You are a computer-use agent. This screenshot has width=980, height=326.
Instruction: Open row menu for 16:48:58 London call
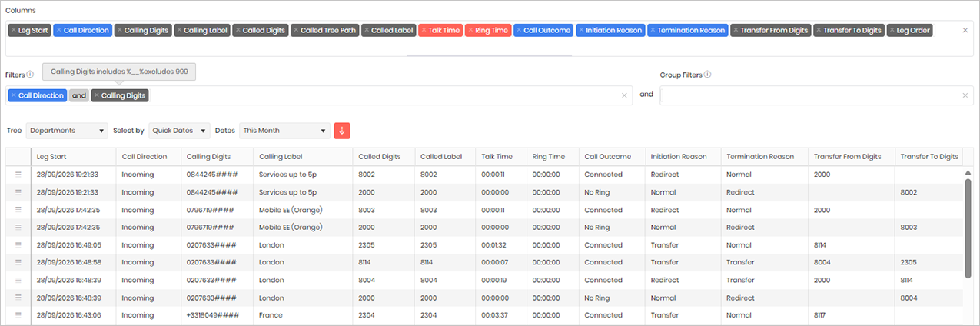pyautogui.click(x=18, y=263)
